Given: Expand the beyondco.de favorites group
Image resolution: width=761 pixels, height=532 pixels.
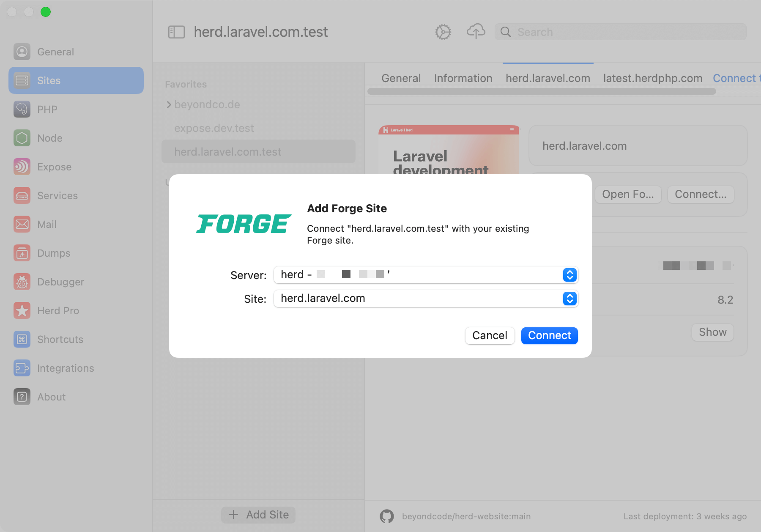Looking at the screenshot, I should [x=169, y=104].
